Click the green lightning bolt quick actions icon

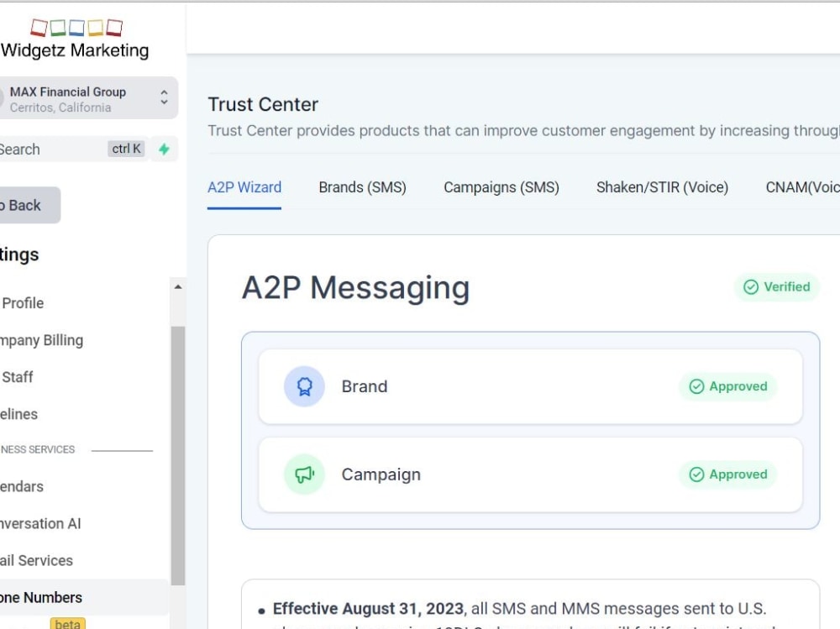[x=164, y=149]
